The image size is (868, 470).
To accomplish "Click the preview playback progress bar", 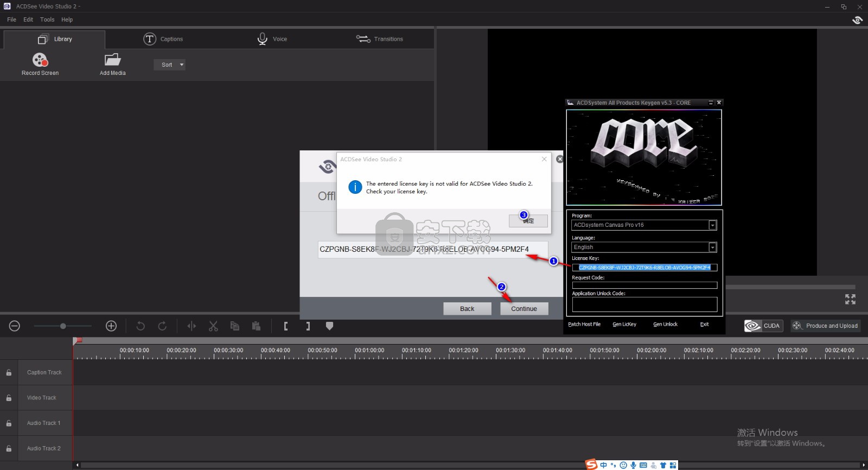I will click(790, 287).
